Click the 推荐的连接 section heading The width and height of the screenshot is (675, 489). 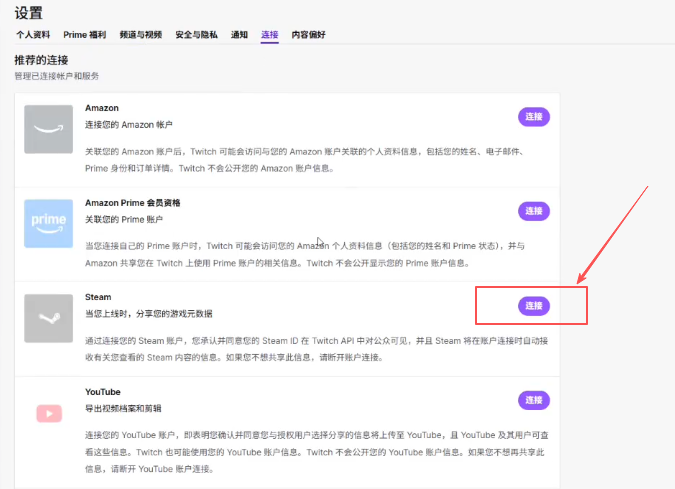coord(43,60)
